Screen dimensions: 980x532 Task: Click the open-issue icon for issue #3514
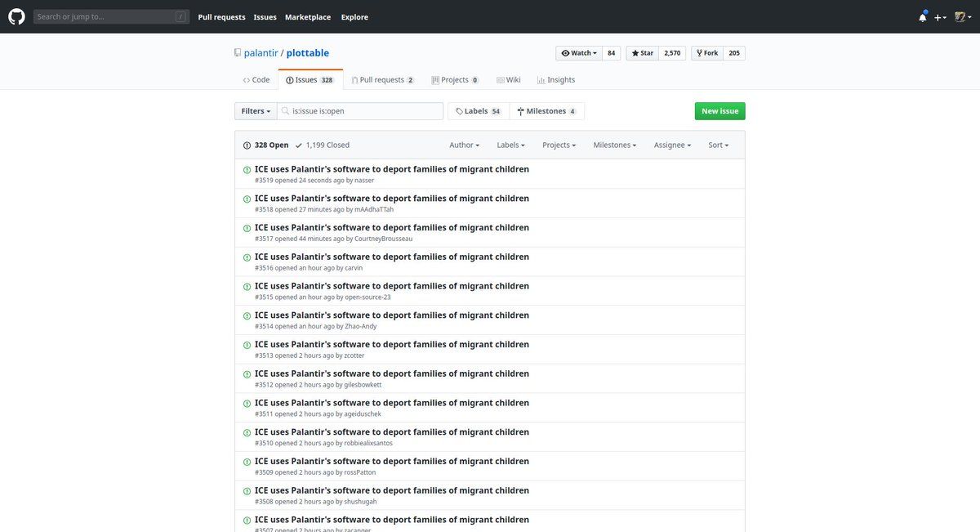[x=247, y=316]
